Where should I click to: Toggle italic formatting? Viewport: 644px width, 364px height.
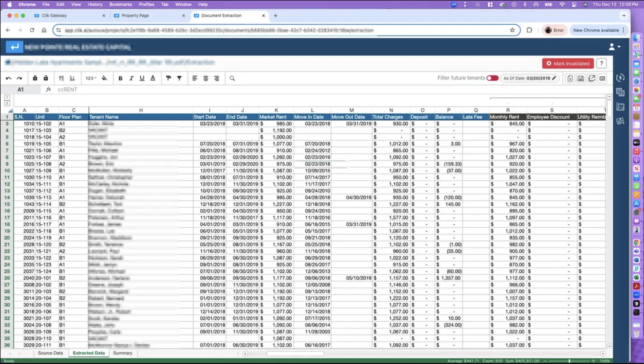(x=131, y=78)
